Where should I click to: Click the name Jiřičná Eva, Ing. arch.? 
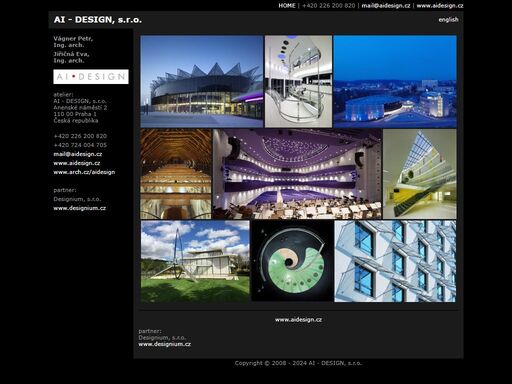click(x=71, y=57)
